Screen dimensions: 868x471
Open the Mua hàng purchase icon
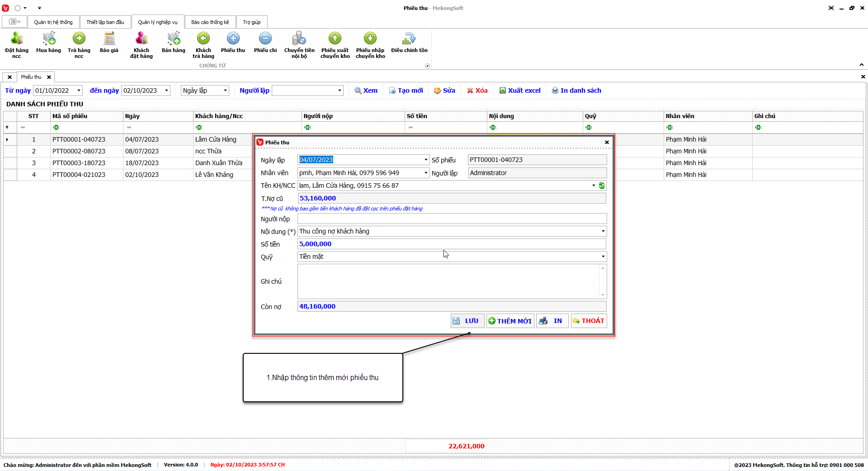(48, 42)
